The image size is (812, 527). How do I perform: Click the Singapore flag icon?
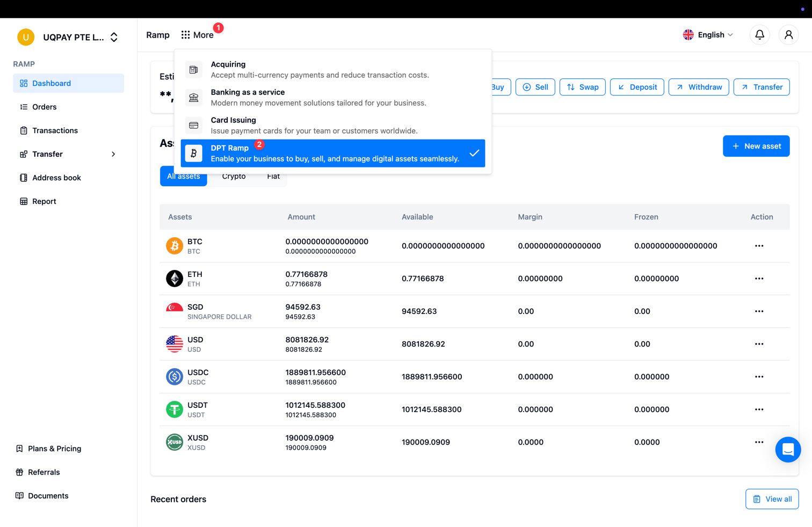[175, 308]
